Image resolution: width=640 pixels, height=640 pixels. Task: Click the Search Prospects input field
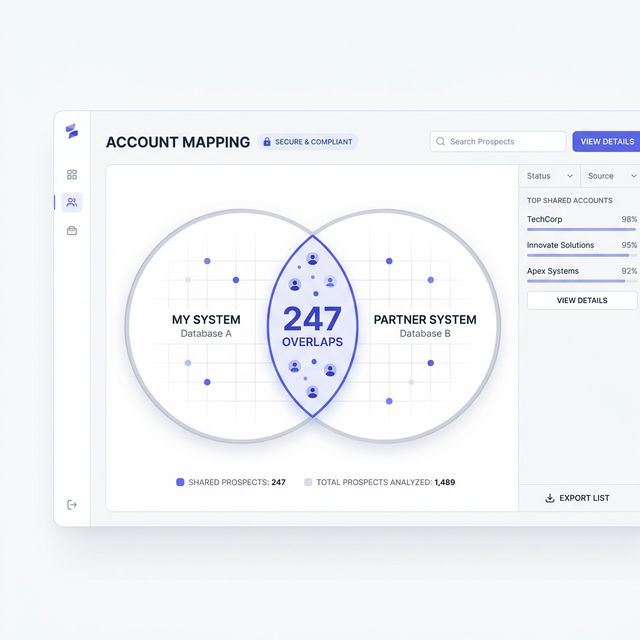tap(498, 142)
